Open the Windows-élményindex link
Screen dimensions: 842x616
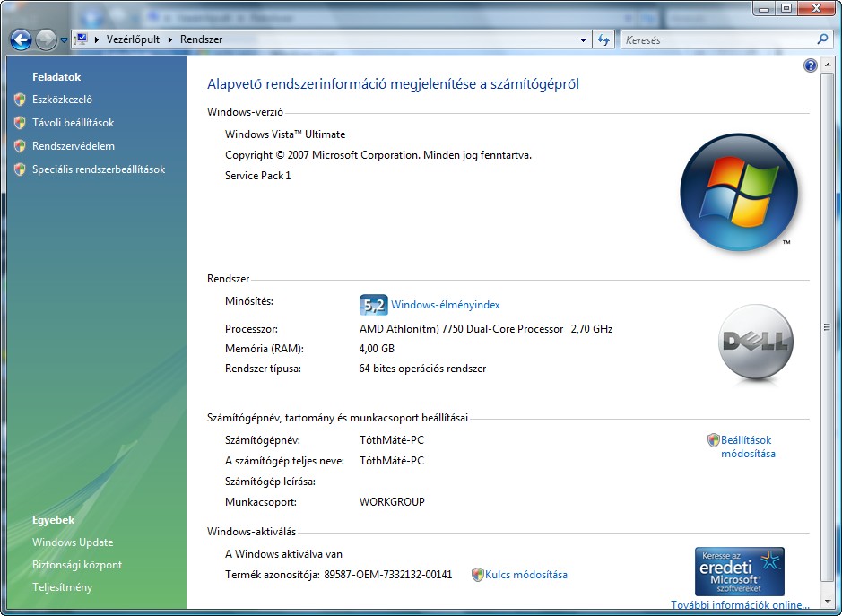445,305
